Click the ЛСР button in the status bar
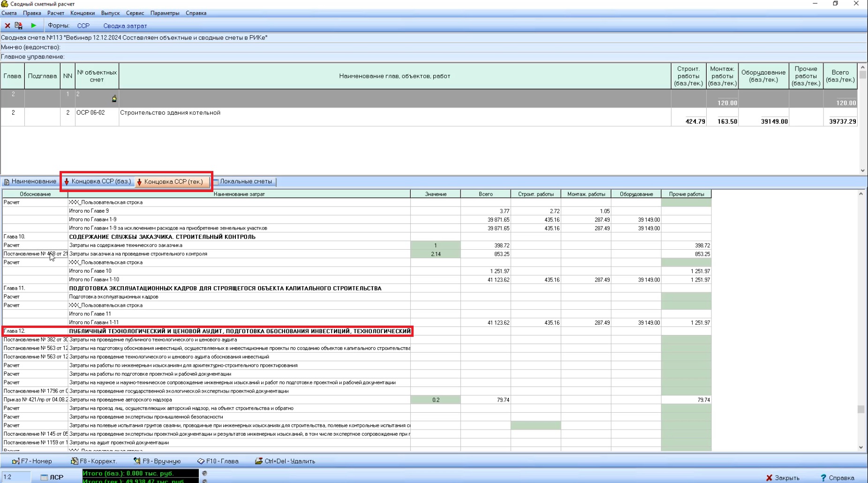The height and width of the screenshot is (483, 868). (52, 477)
